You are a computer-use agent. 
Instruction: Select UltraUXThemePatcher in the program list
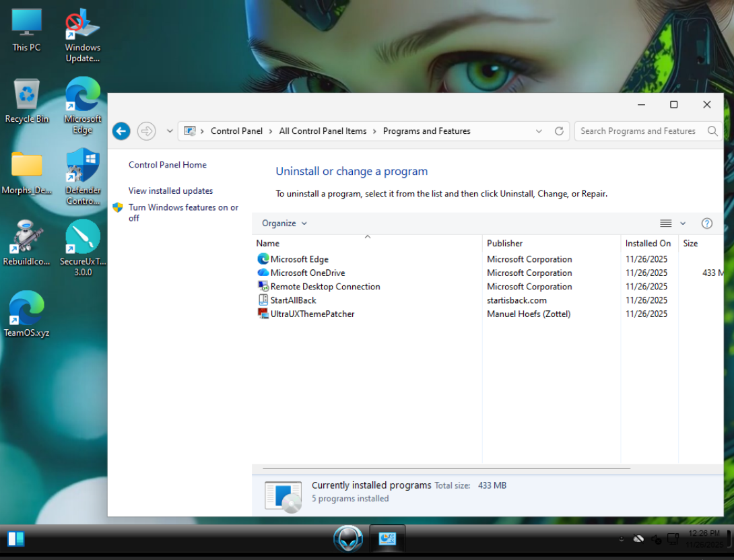pos(312,314)
